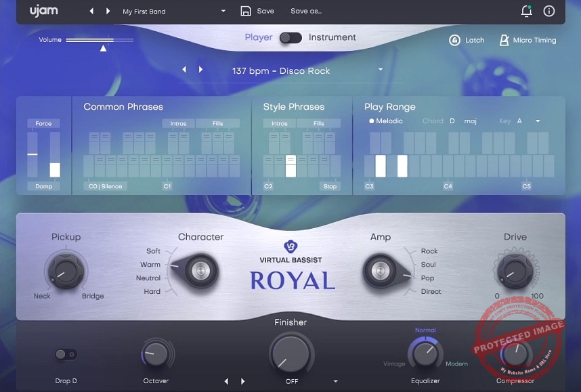The width and height of the screenshot is (581, 392).
Task: Toggle the Drop D switch
Action: (x=66, y=355)
